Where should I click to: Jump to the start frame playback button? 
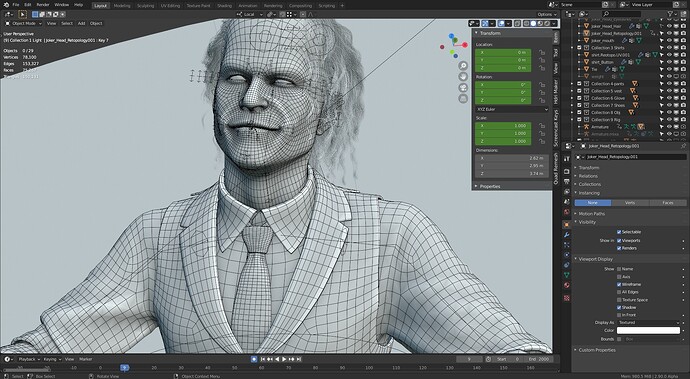click(x=263, y=359)
